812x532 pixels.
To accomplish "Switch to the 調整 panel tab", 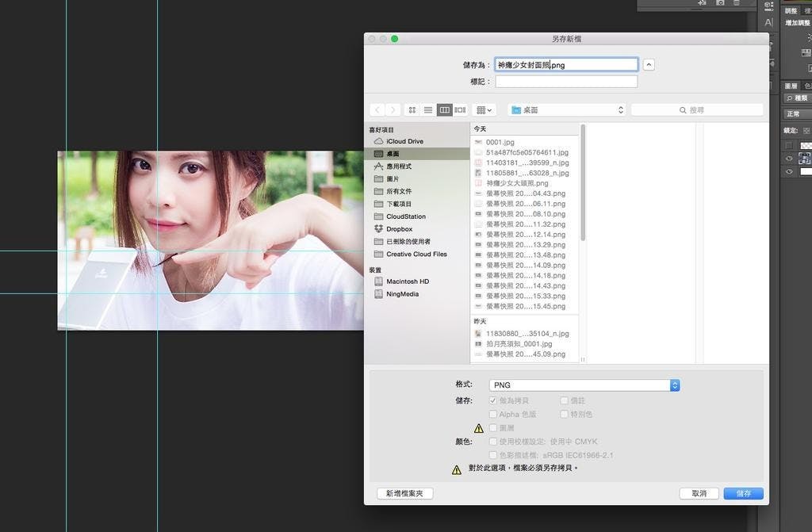I will 791,11.
